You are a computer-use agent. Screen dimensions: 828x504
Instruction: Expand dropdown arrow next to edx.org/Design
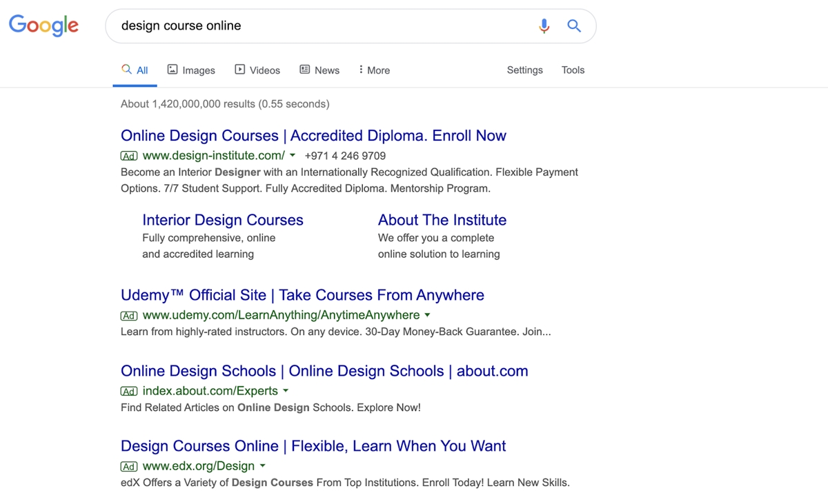[262, 466]
